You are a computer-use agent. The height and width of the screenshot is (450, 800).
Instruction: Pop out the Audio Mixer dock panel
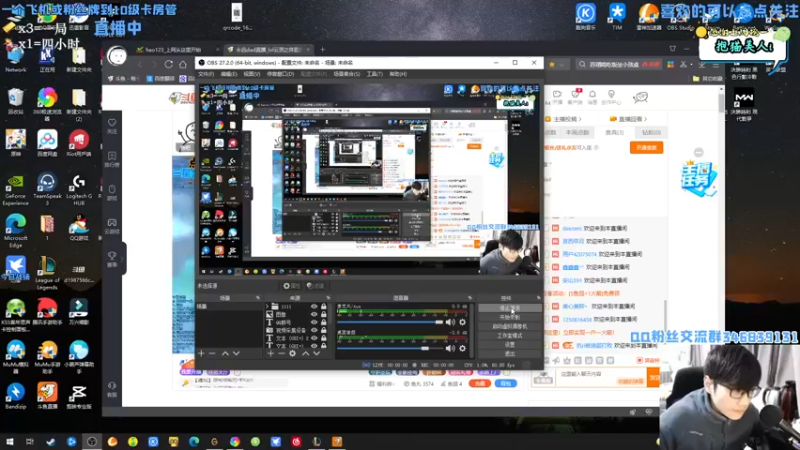coord(469,298)
